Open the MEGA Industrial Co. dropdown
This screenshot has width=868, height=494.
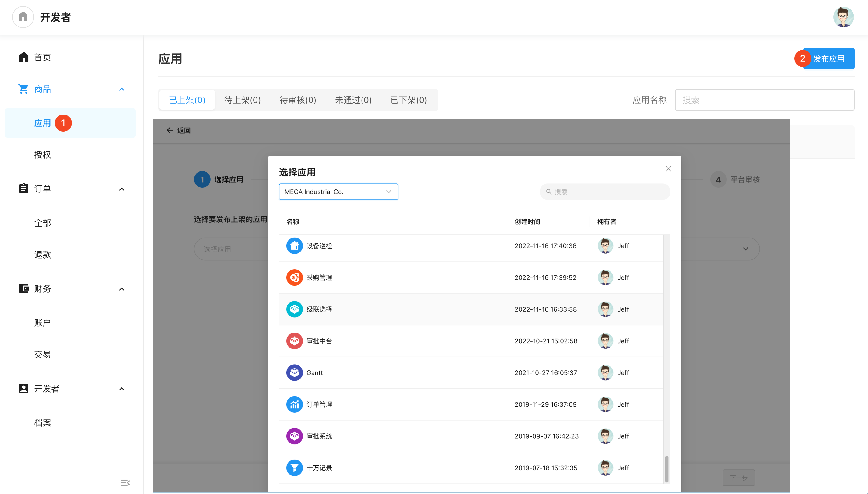(338, 192)
